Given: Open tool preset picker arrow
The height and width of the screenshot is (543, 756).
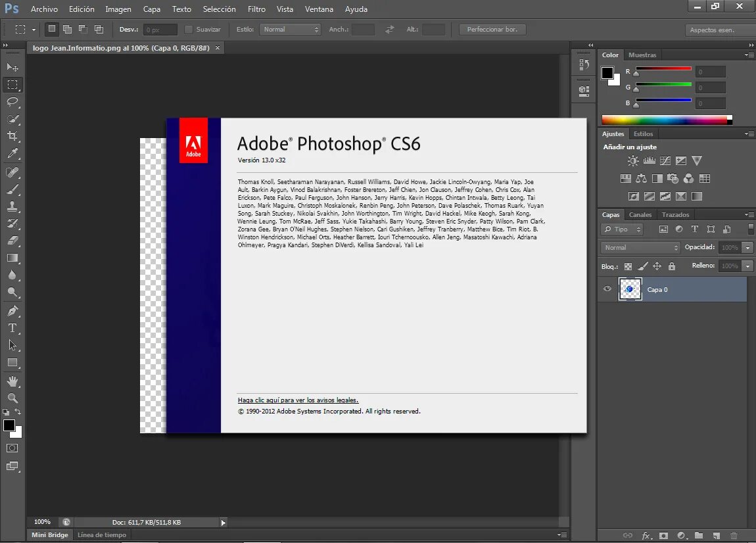Looking at the screenshot, I should (x=34, y=30).
